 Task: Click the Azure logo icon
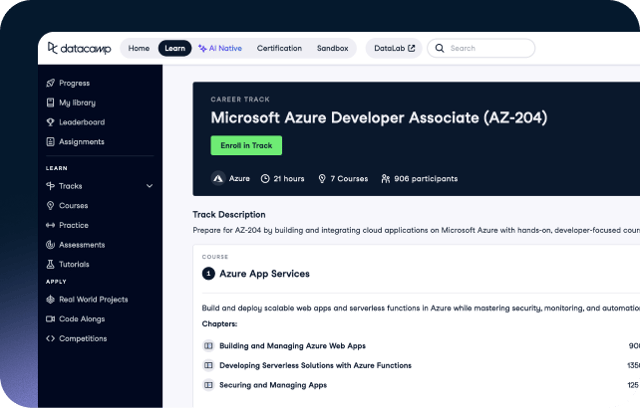(218, 179)
